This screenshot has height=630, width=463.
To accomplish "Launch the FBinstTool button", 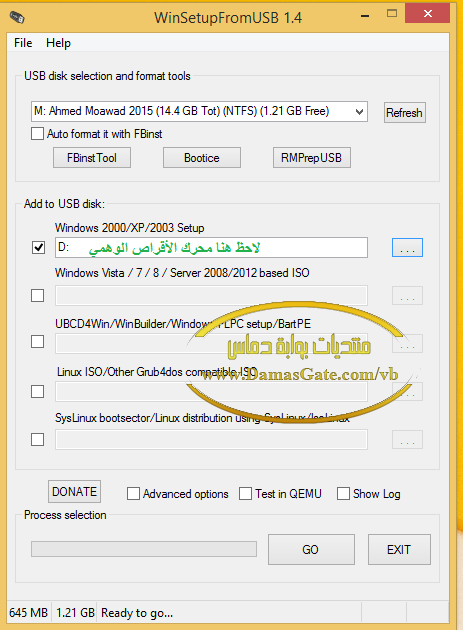I will 92,158.
